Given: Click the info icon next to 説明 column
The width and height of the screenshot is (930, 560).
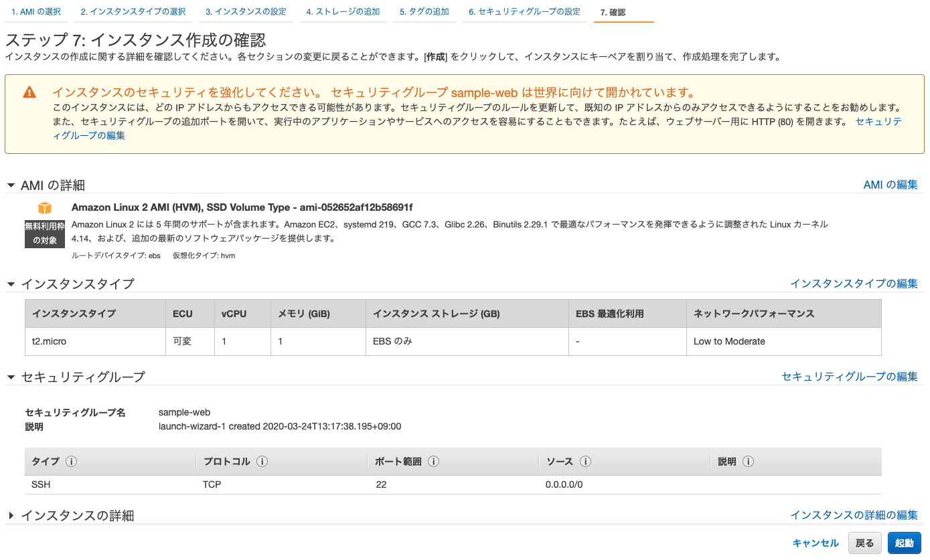Looking at the screenshot, I should click(x=749, y=462).
